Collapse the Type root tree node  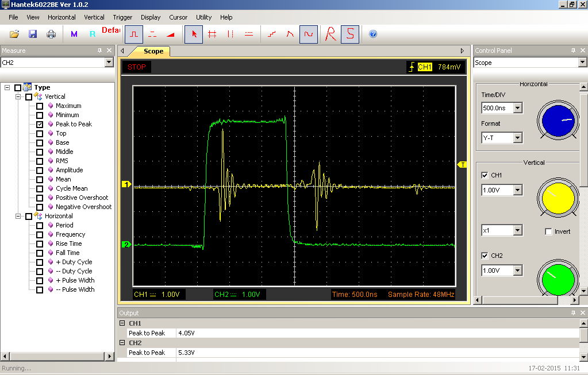click(7, 87)
